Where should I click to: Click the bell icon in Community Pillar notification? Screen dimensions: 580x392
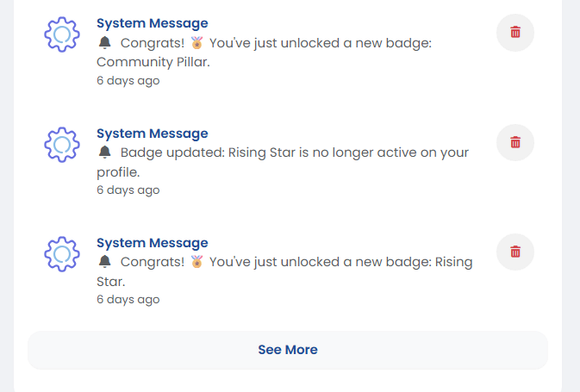click(x=105, y=42)
